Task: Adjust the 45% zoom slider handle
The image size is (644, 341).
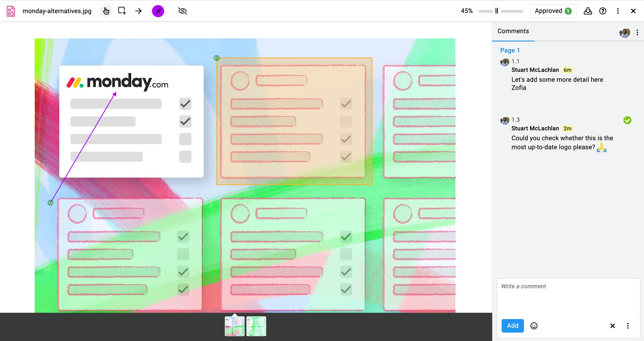Action: pyautogui.click(x=496, y=11)
